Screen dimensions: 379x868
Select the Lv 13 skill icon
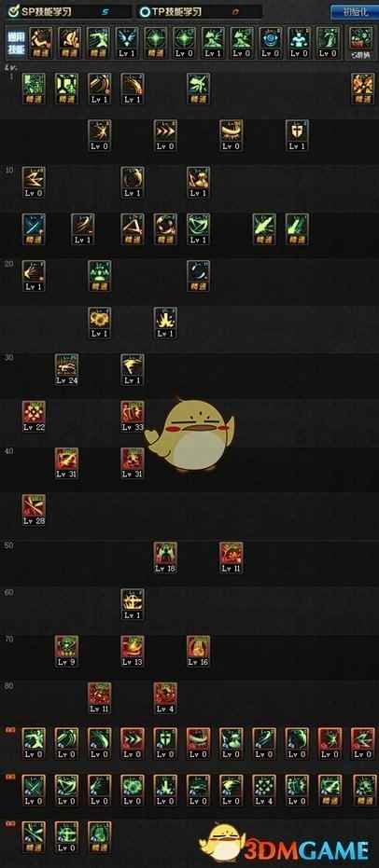[133, 651]
